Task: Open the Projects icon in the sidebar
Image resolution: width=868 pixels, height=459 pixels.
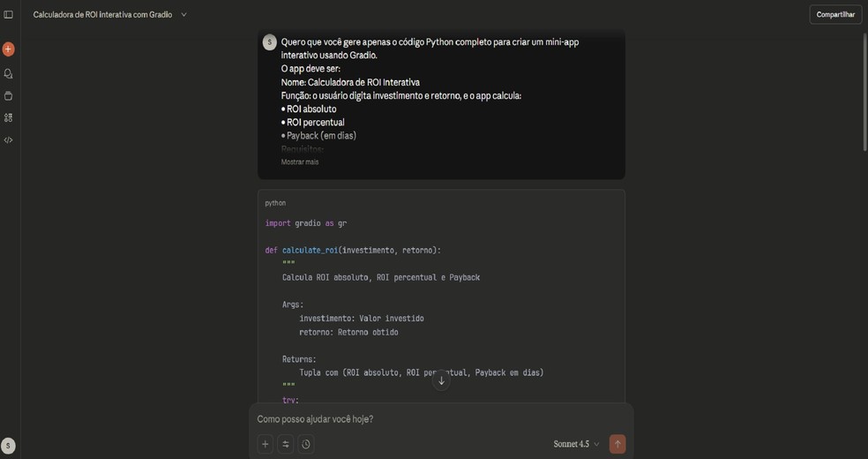Action: pos(8,96)
